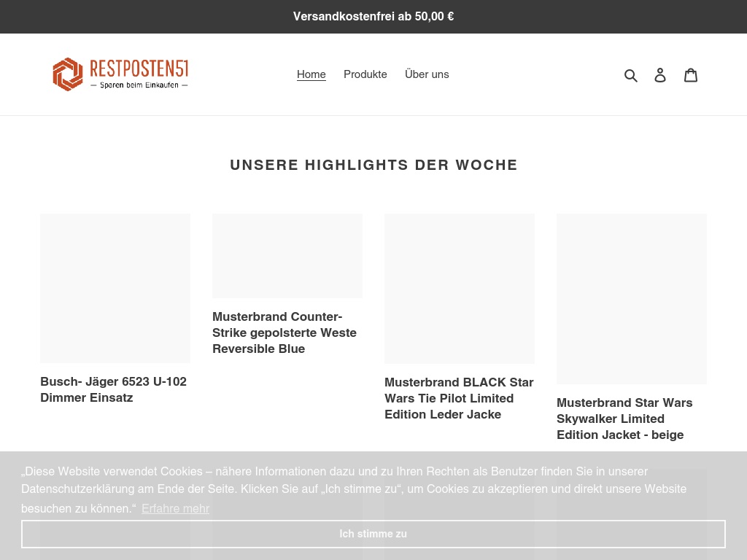Go to the Home menu item
747x560 pixels.
click(x=311, y=74)
